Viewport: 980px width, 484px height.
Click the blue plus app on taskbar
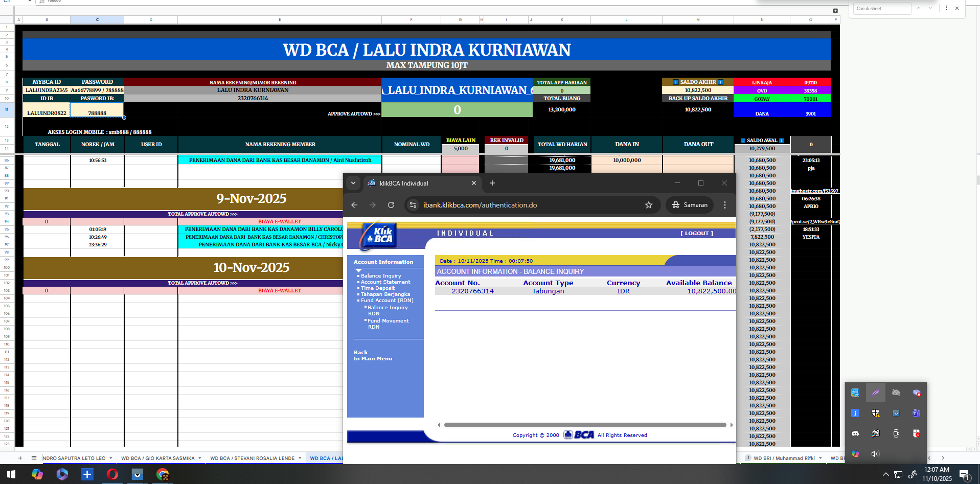point(87,474)
